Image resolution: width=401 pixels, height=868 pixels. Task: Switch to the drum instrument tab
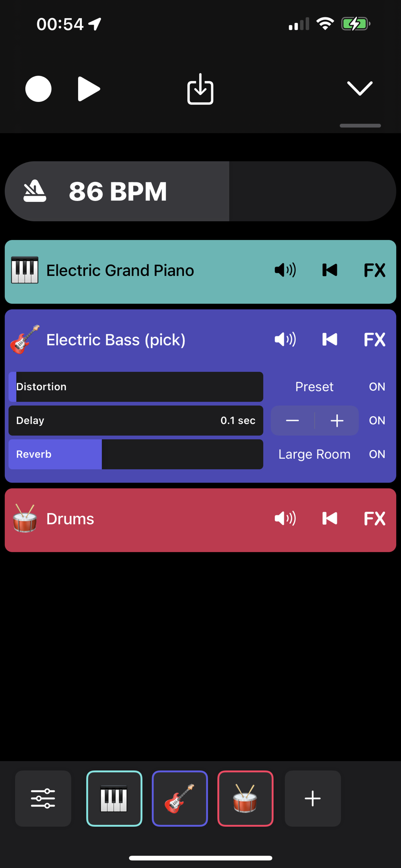245,799
